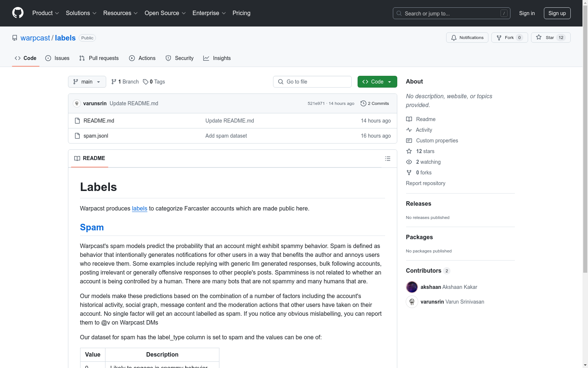The height and width of the screenshot is (368, 588).
Task: Open the Releases section heading
Action: tap(419, 204)
